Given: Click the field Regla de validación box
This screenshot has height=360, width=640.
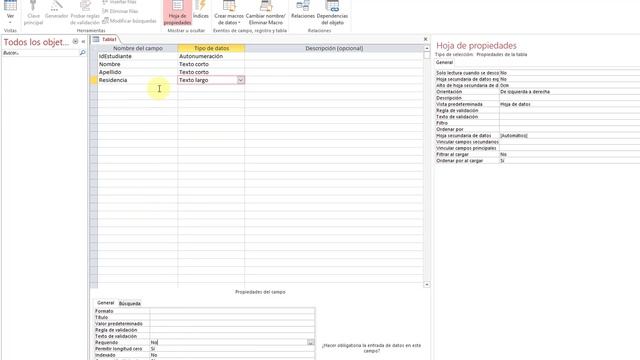Looking at the screenshot, I should click(x=232, y=330).
